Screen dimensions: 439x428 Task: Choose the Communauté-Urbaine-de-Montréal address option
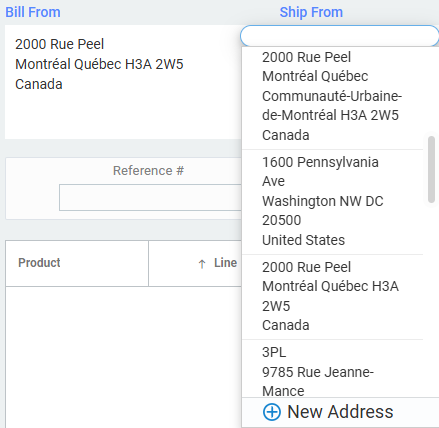click(332, 97)
